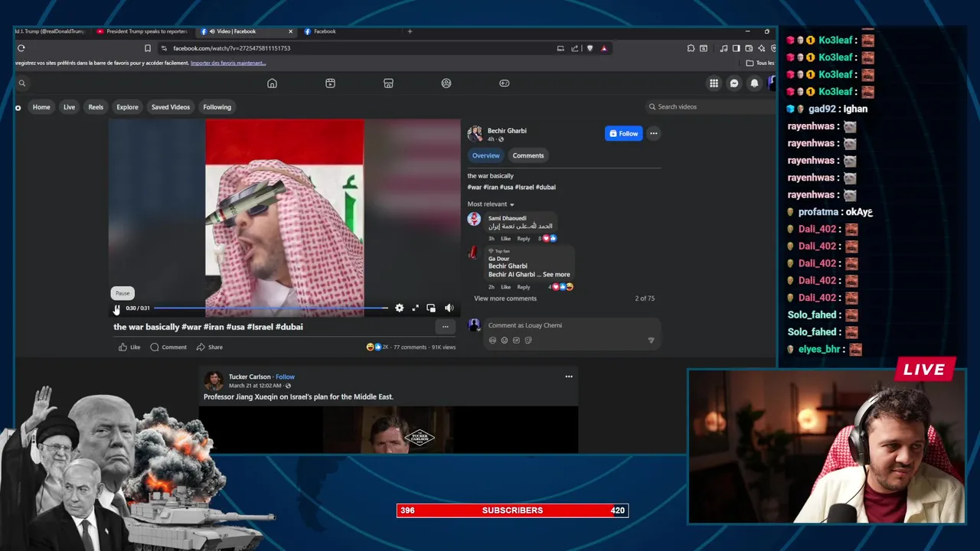The width and height of the screenshot is (980, 551).
Task: View more comments link
Action: coord(505,298)
